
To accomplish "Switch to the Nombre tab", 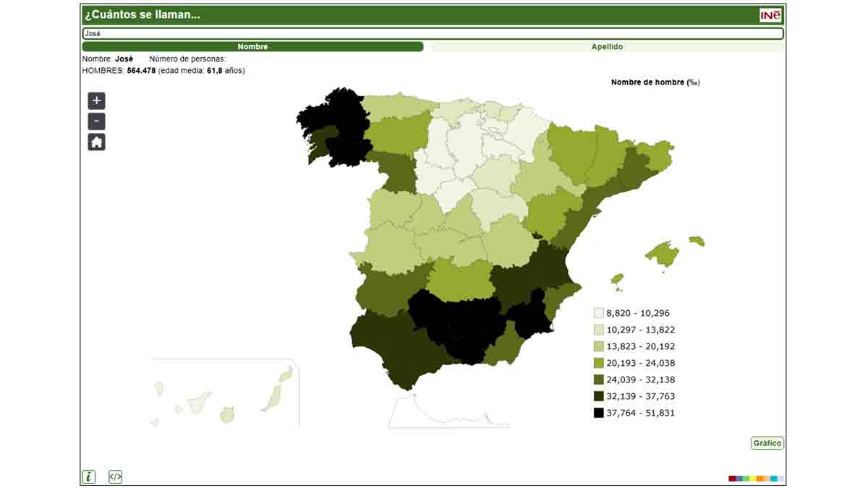I will pyautogui.click(x=252, y=47).
